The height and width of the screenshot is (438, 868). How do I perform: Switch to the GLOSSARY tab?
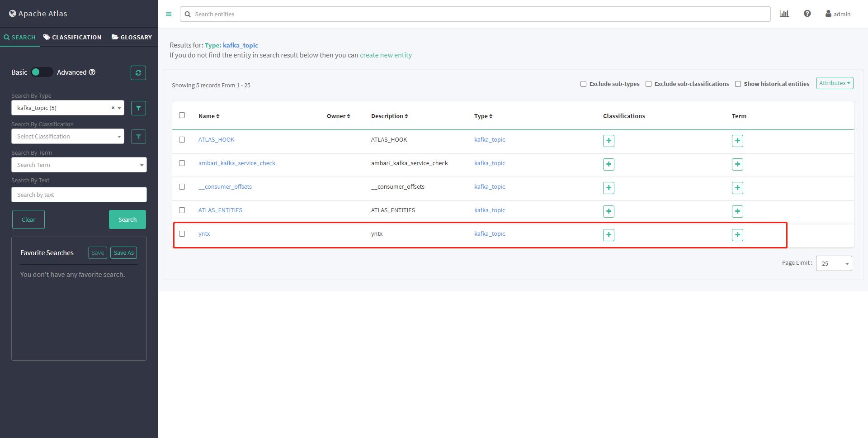coord(132,37)
